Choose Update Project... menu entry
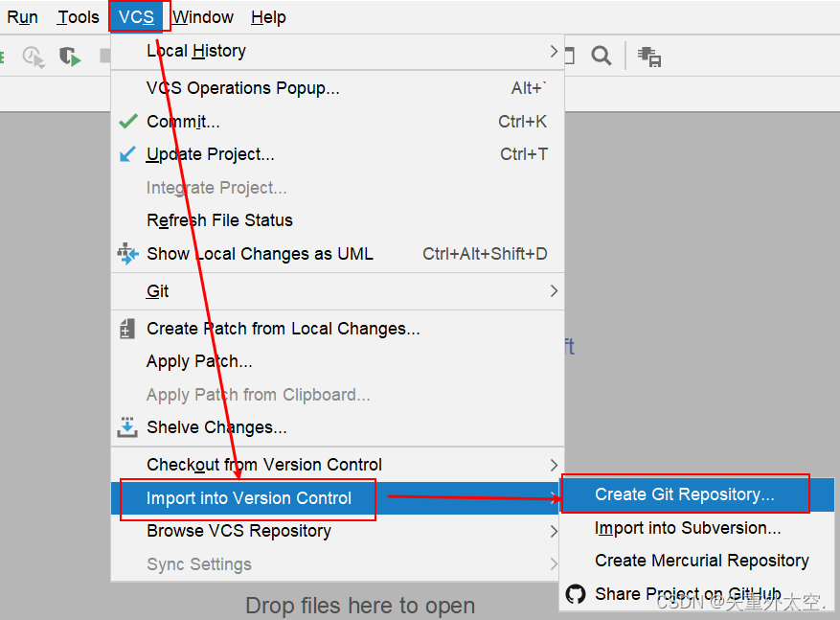This screenshot has width=840, height=620. pos(337,154)
